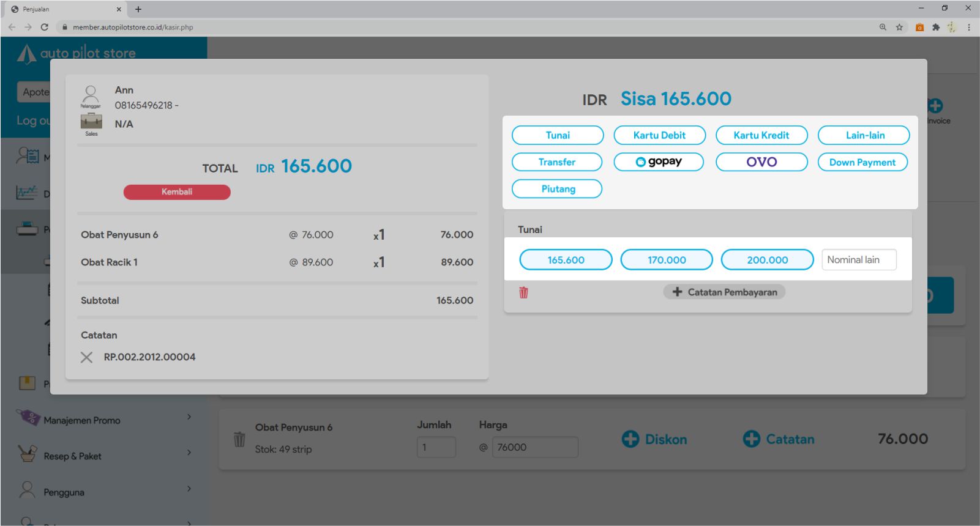This screenshot has width=980, height=526.
Task: Add discount using the Diskon plus icon
Action: click(630, 439)
